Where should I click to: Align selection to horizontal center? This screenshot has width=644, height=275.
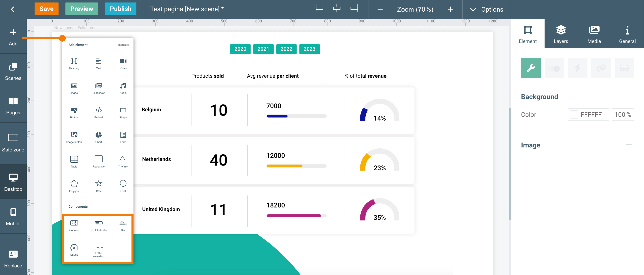pyautogui.click(x=337, y=9)
